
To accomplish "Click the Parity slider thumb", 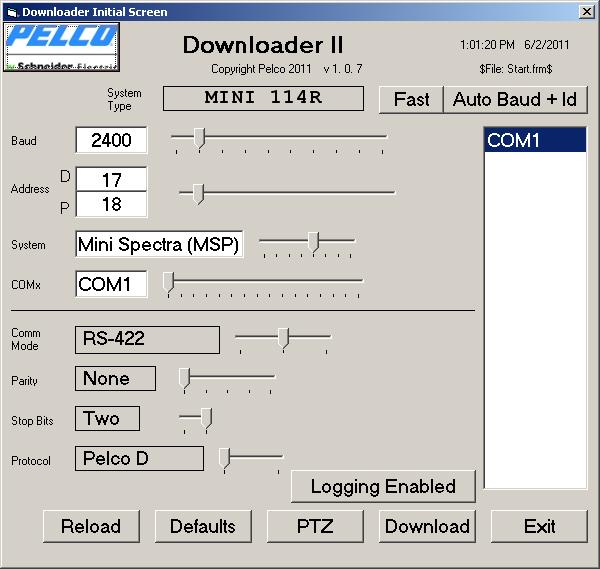I will pyautogui.click(x=184, y=378).
